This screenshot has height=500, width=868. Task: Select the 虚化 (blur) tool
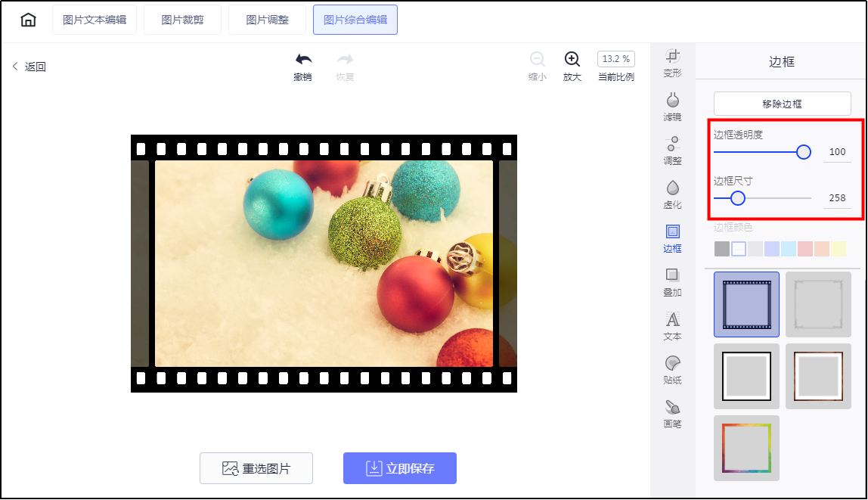[x=672, y=194]
